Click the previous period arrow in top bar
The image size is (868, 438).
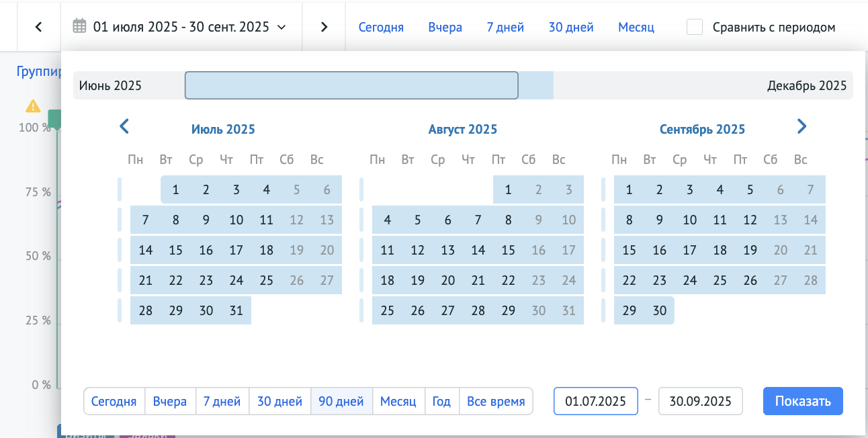point(38,27)
